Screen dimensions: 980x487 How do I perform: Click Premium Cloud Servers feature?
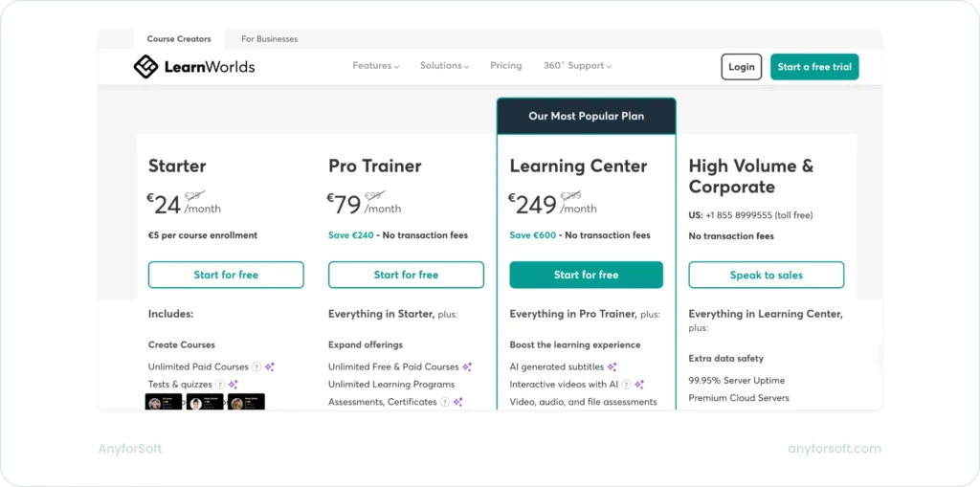739,398
